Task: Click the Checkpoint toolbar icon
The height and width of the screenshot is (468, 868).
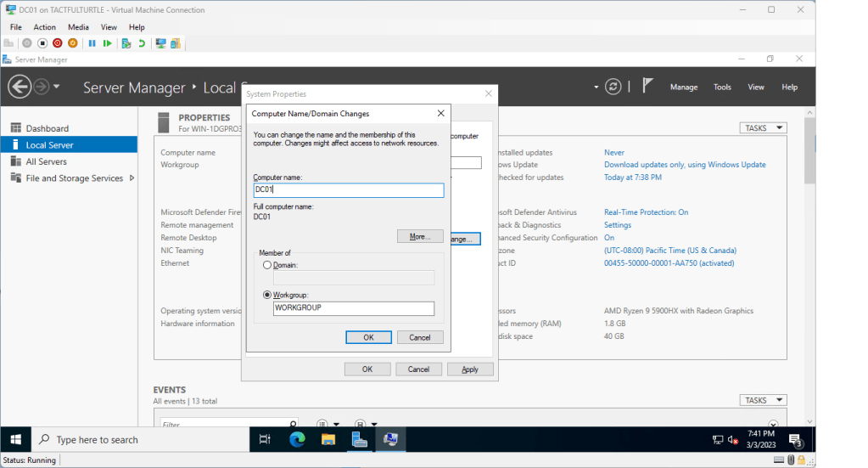Action: (x=126, y=42)
